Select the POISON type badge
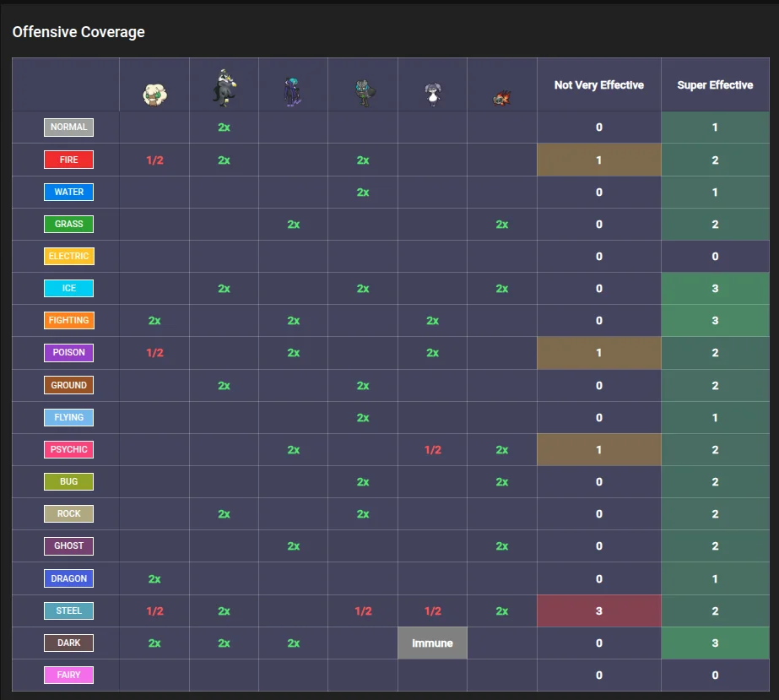Viewport: 779px width, 700px height. (x=68, y=352)
